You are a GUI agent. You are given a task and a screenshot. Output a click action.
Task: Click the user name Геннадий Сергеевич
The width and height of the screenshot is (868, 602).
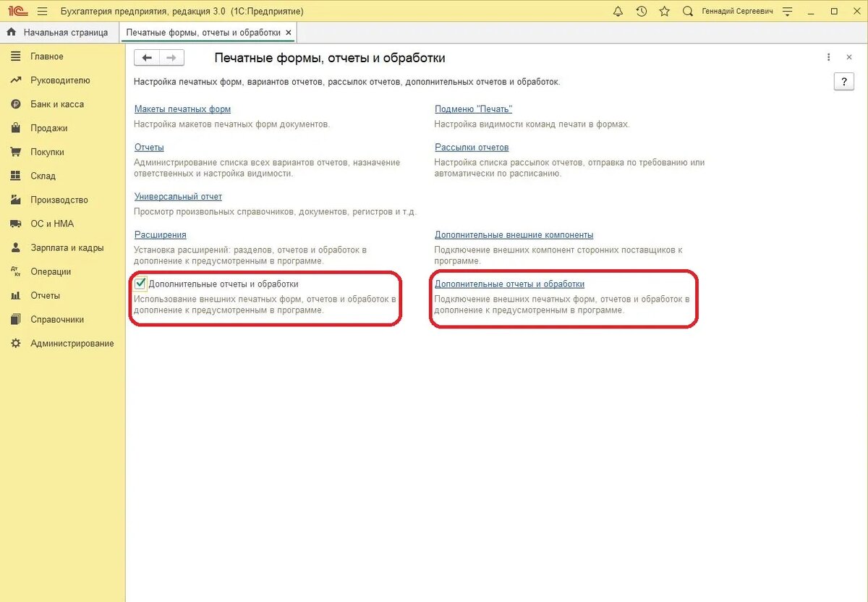[737, 12]
